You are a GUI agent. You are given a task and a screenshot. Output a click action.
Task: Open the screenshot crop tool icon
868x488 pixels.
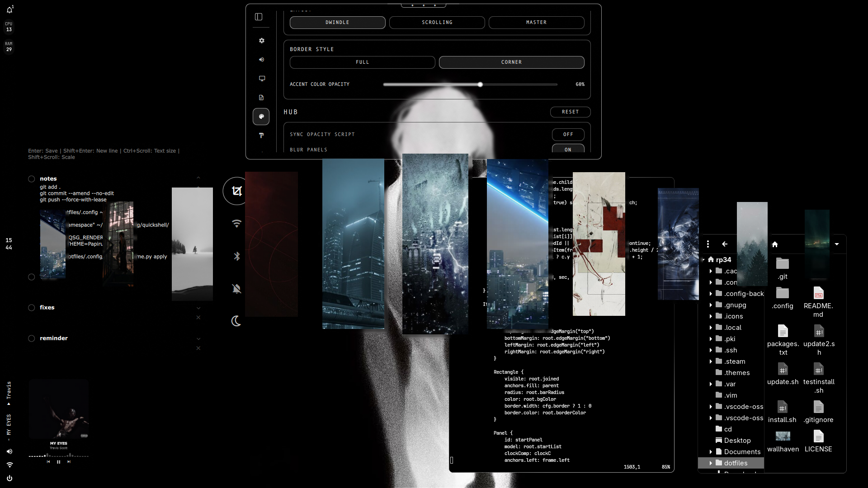click(x=237, y=191)
